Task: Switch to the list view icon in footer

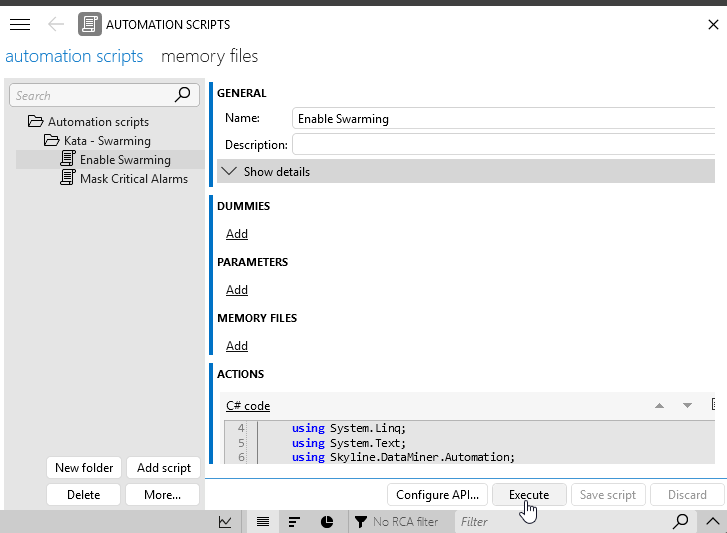Action: (x=263, y=522)
